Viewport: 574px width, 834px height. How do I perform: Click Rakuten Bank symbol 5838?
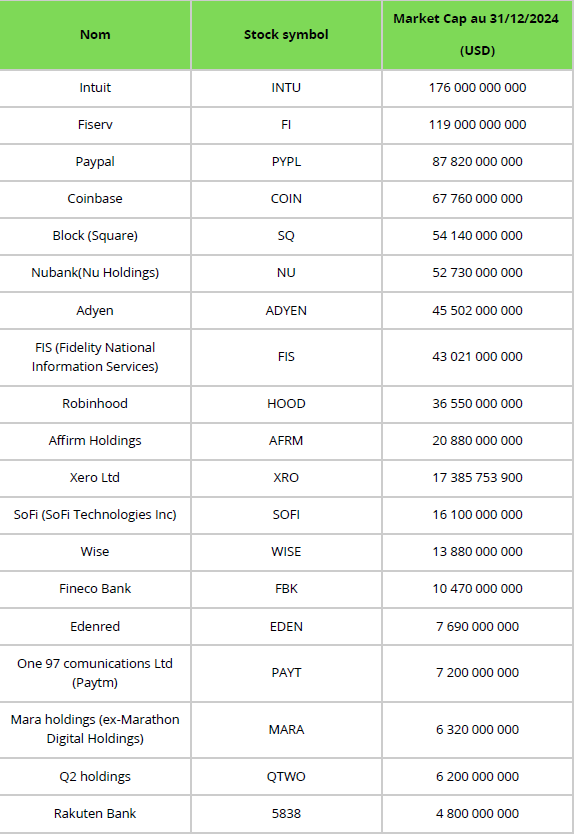coord(286,814)
